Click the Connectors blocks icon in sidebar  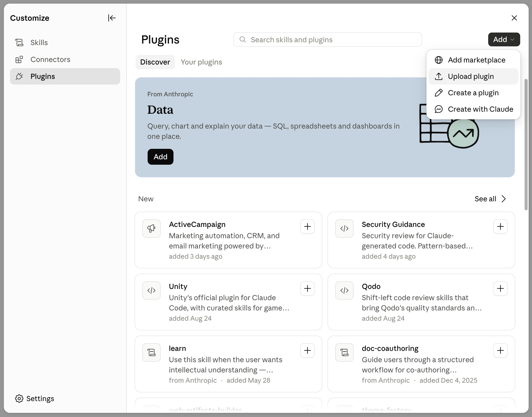point(19,59)
